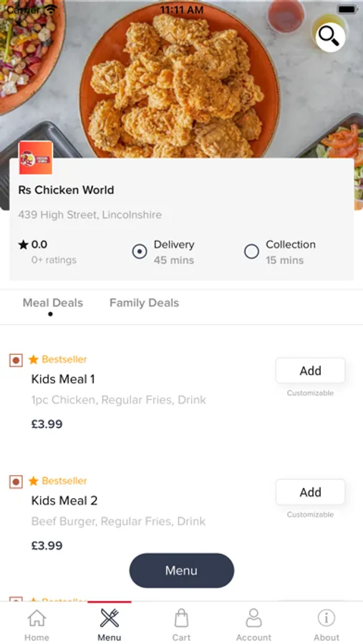Tap the Rs Chicken World logo
The image size is (363, 644).
click(x=36, y=157)
